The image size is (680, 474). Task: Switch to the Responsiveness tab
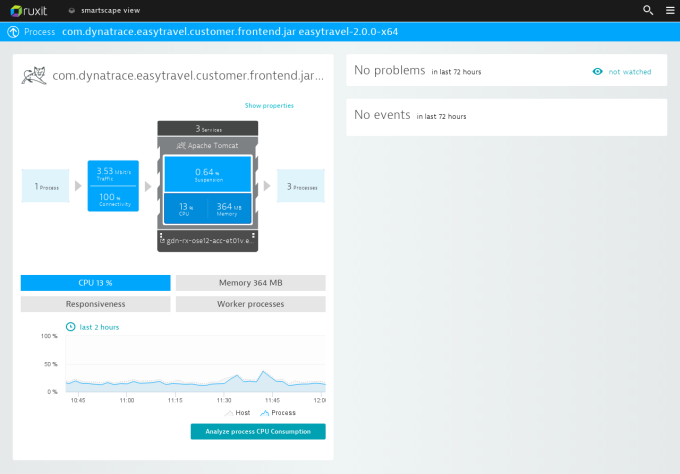[95, 304]
